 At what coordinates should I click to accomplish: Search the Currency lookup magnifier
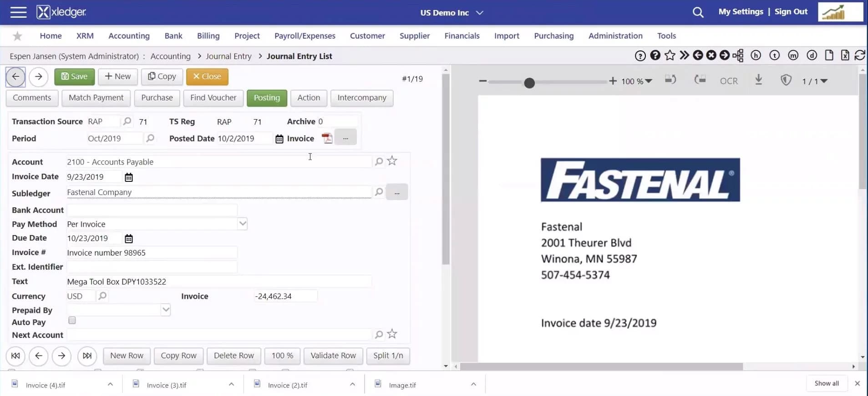[x=102, y=296]
